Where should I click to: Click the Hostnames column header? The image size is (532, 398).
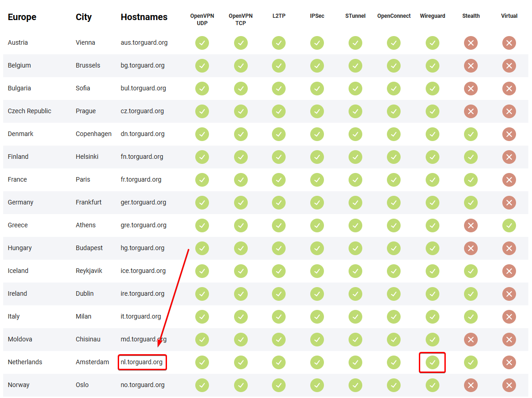(x=144, y=17)
